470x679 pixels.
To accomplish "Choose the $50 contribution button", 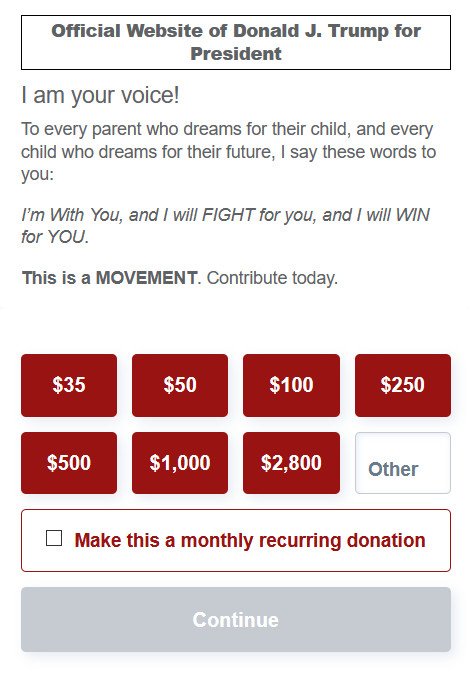I will [180, 385].
